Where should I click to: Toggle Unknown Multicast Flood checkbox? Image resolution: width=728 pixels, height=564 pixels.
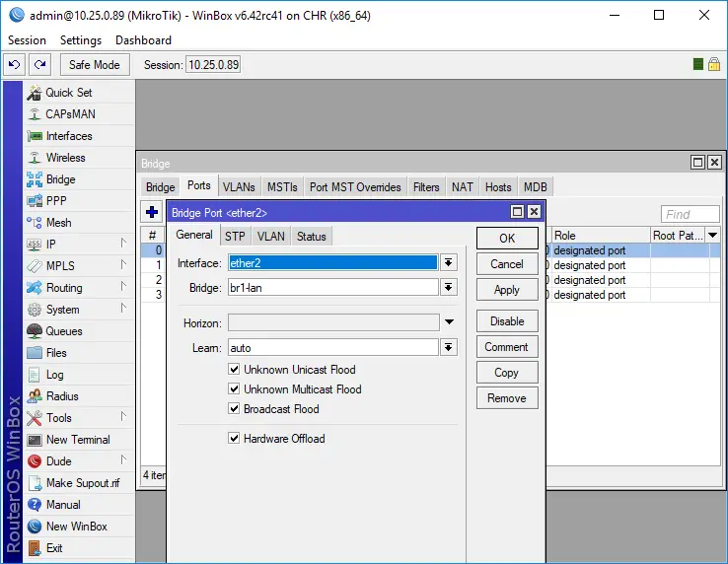[234, 389]
